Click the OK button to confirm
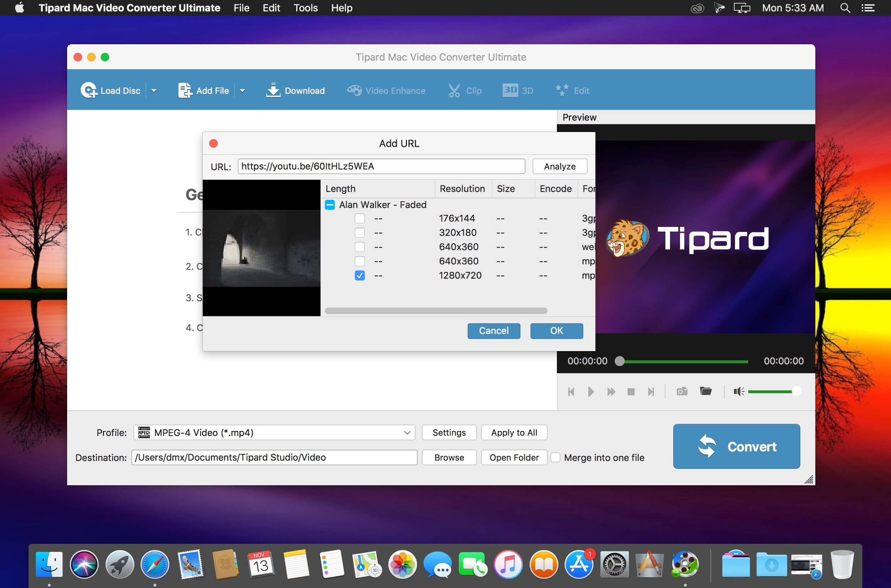Screen dimensions: 891x588 point(556,331)
